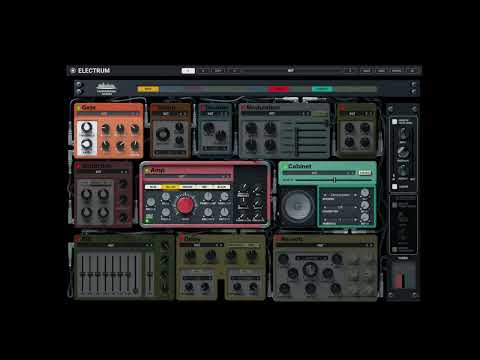The height and width of the screenshot is (360, 480).
Task: Select the last Amp channel tab
Action: pos(222,187)
